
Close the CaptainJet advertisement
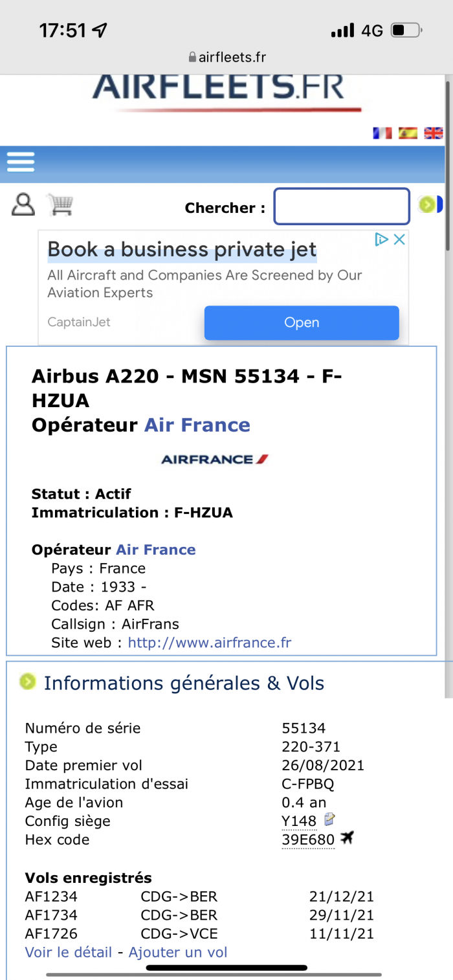pos(400,239)
